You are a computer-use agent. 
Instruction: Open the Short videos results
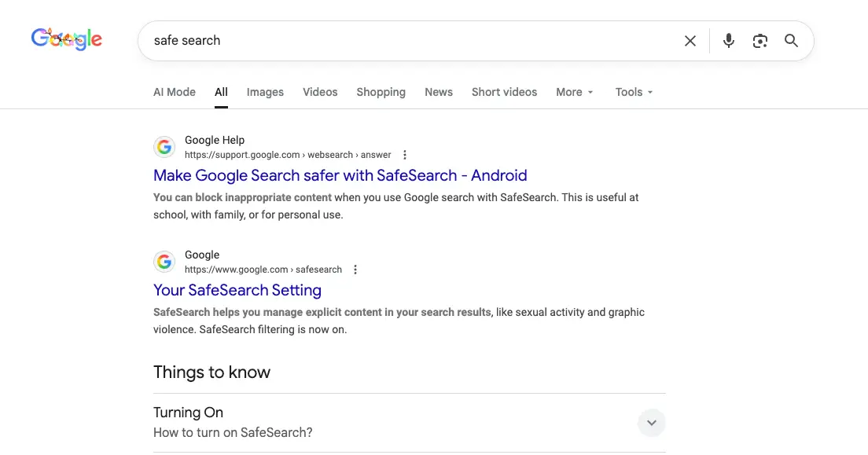(x=504, y=92)
